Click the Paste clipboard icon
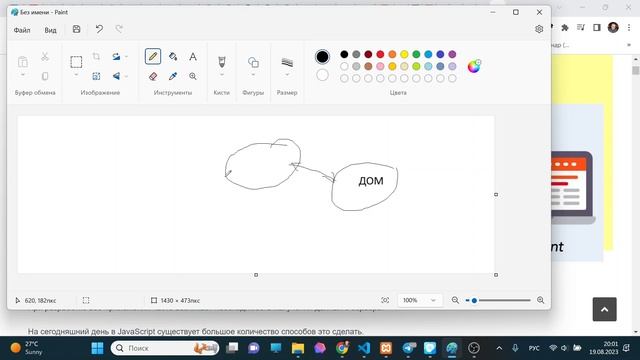640x360 pixels. [23, 62]
